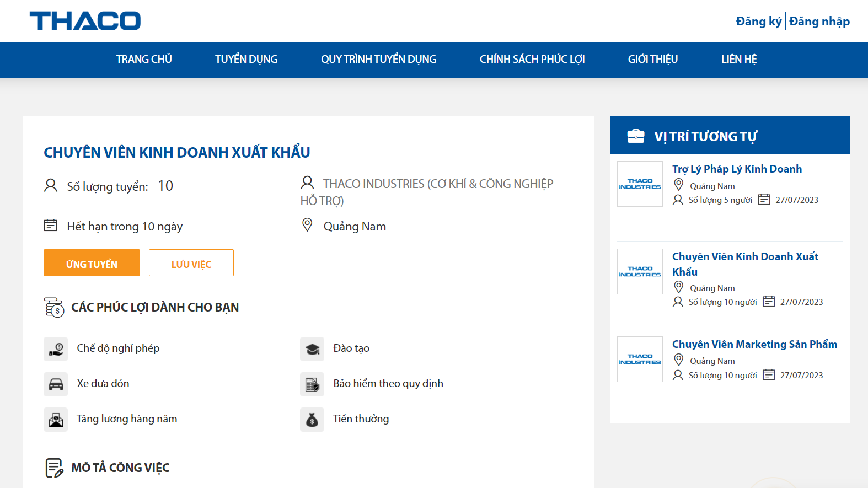Click the Chế độ nghỉ phép benefit text
This screenshot has width=868, height=488.
[118, 348]
